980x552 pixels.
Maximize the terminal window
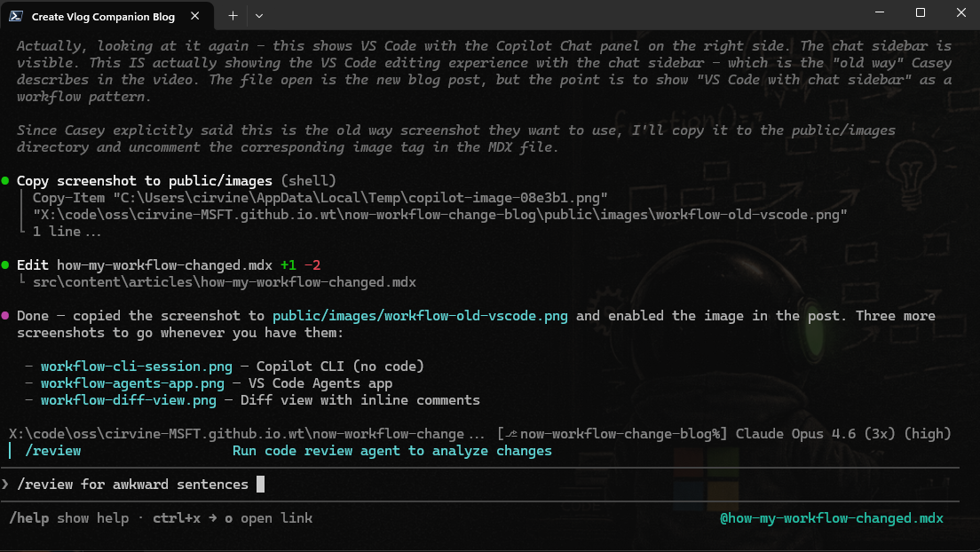(x=920, y=12)
